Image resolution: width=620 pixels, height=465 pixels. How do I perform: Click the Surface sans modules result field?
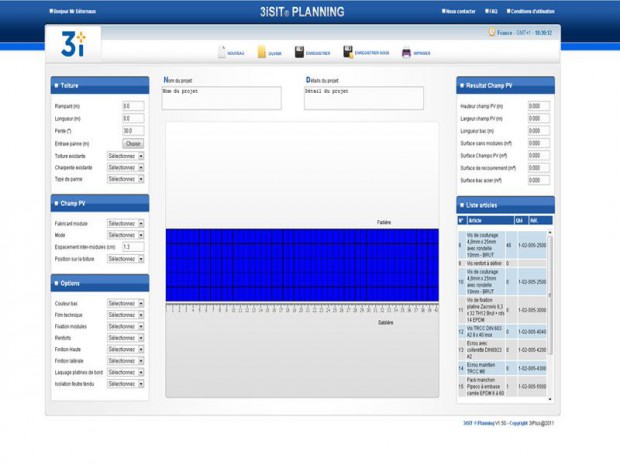(539, 143)
